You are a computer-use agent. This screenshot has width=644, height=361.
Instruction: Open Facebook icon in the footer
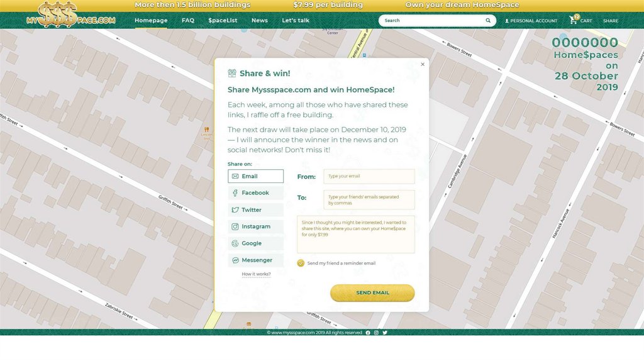[368, 333]
